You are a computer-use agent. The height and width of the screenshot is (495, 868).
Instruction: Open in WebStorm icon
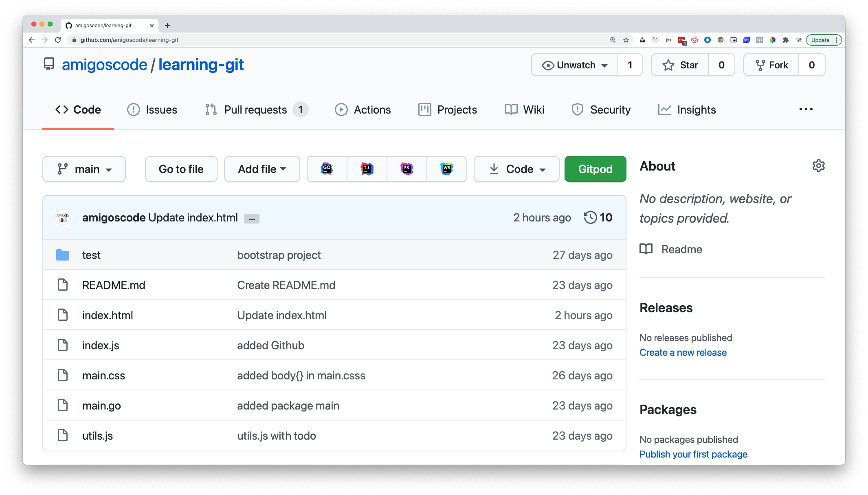click(x=447, y=169)
